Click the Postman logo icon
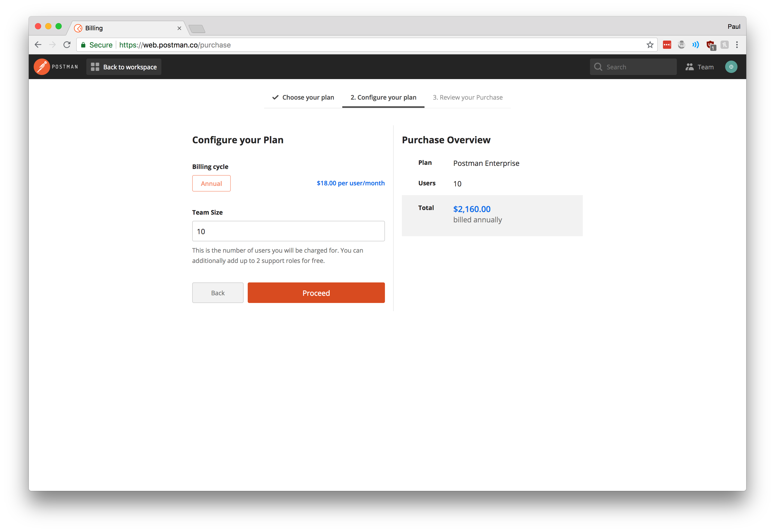The image size is (775, 532). [42, 67]
